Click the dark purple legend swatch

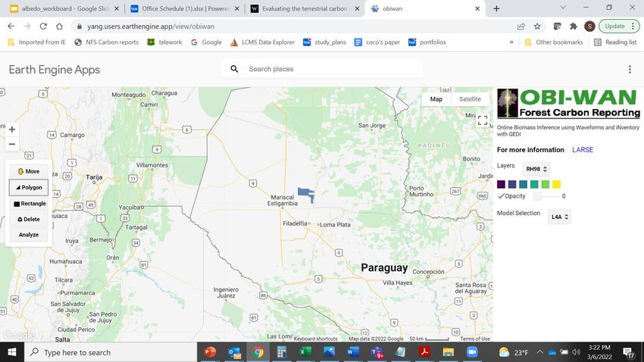(x=501, y=184)
